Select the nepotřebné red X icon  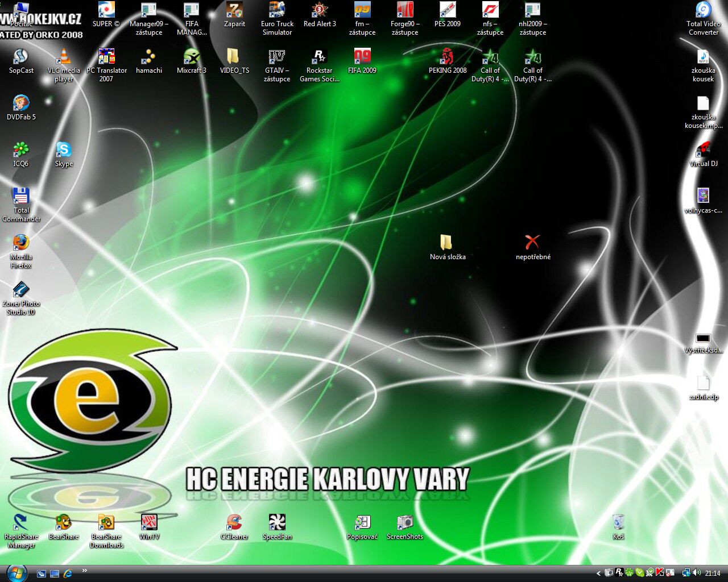(x=533, y=248)
